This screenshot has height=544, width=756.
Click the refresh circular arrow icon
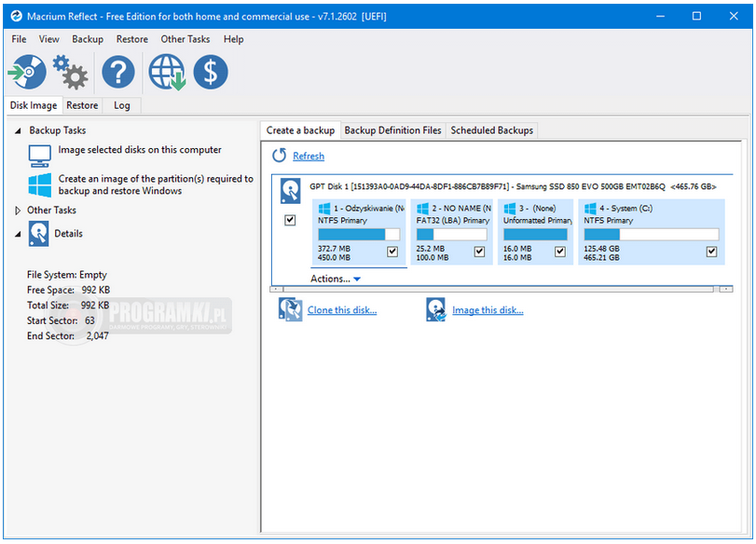tap(279, 156)
